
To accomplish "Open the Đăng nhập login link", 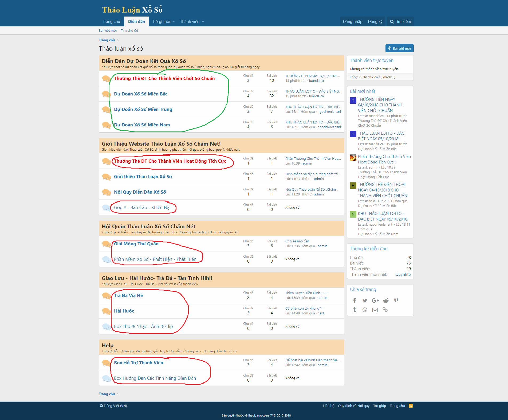I will (352, 21).
